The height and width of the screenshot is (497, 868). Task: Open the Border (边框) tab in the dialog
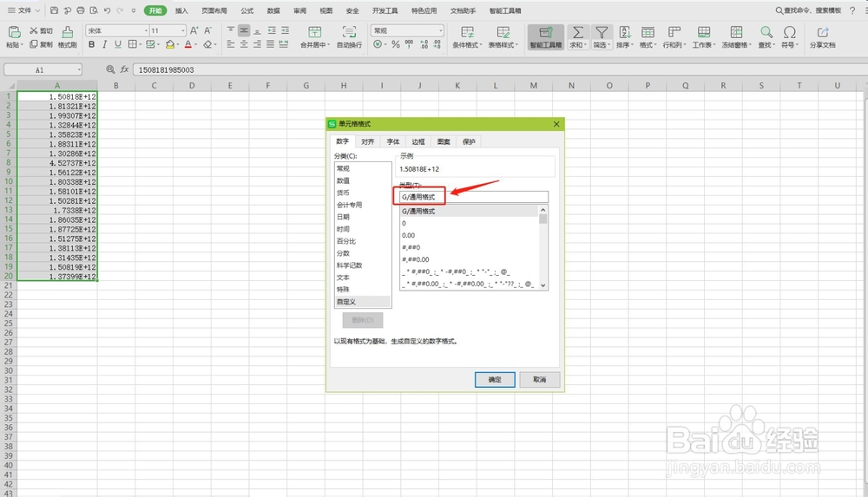tap(418, 141)
